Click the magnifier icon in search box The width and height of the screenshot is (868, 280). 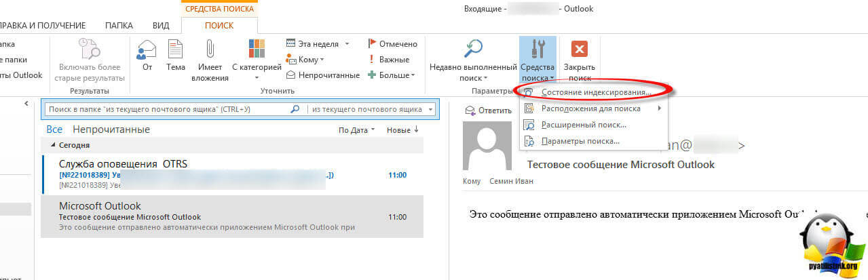click(295, 108)
